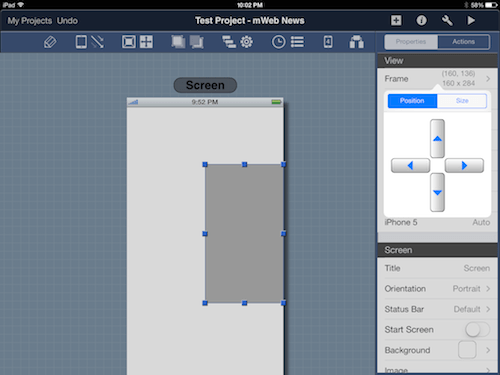This screenshot has height=375, width=500.
Task: Click the top-left resize handle
Action: tap(205, 164)
